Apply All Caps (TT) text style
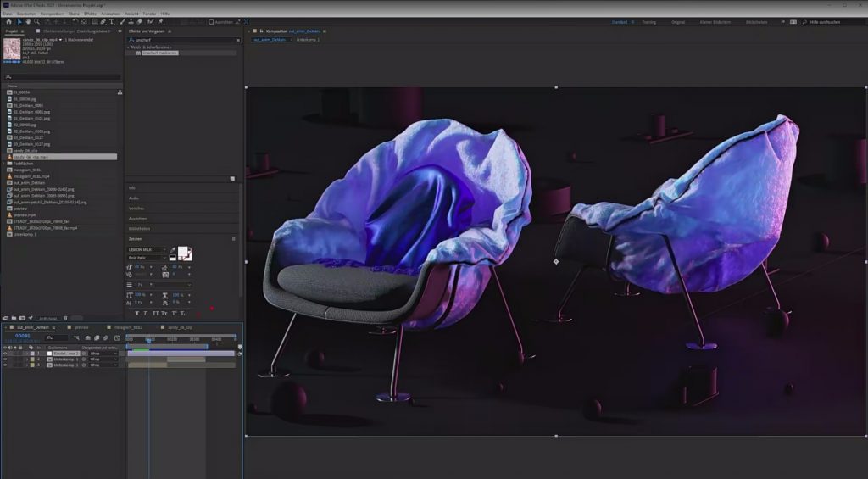 (x=156, y=314)
